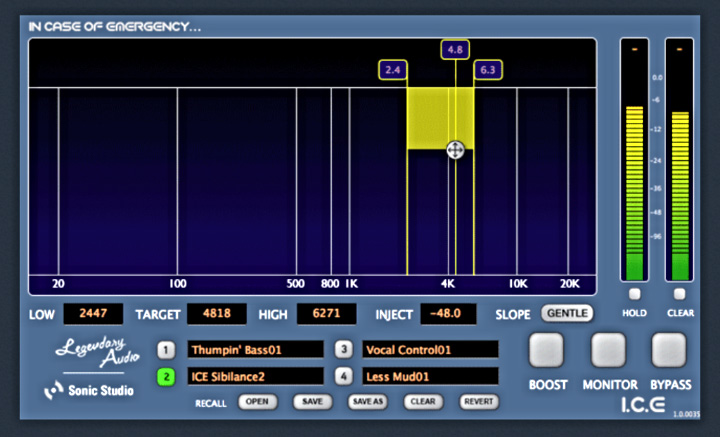Click the round move-cursor handle on the yellow band

pos(455,150)
